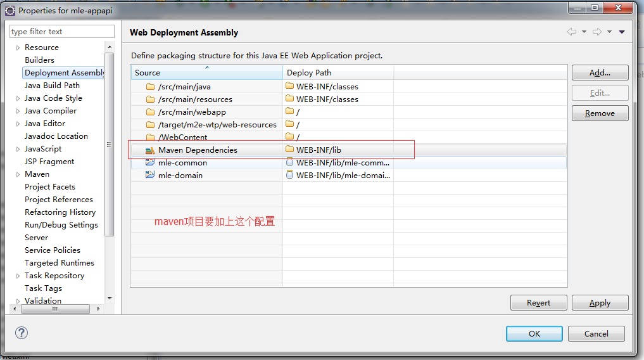Screen dimensions: 644x360
Task: Click the /target/m2e-wtp/web-resources folder icon
Action: coord(150,124)
